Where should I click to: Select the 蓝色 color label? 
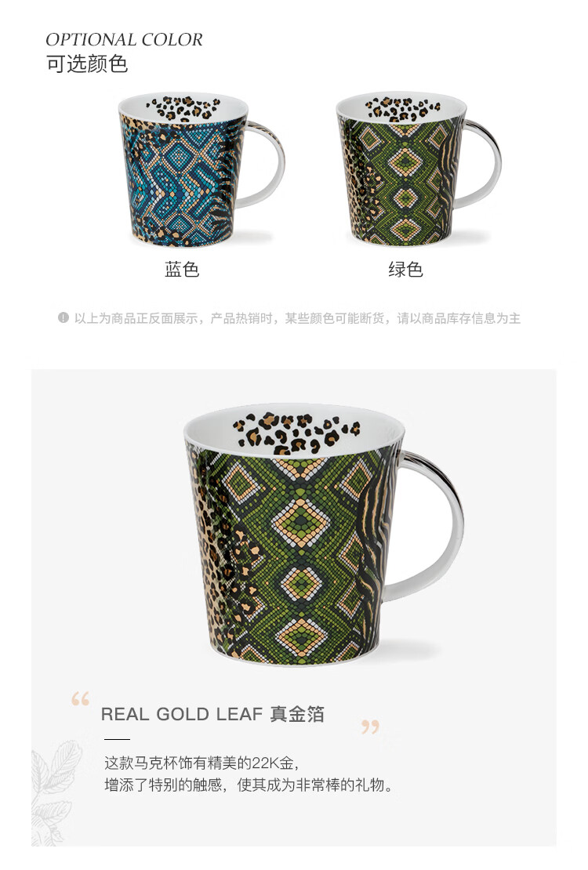182,270
